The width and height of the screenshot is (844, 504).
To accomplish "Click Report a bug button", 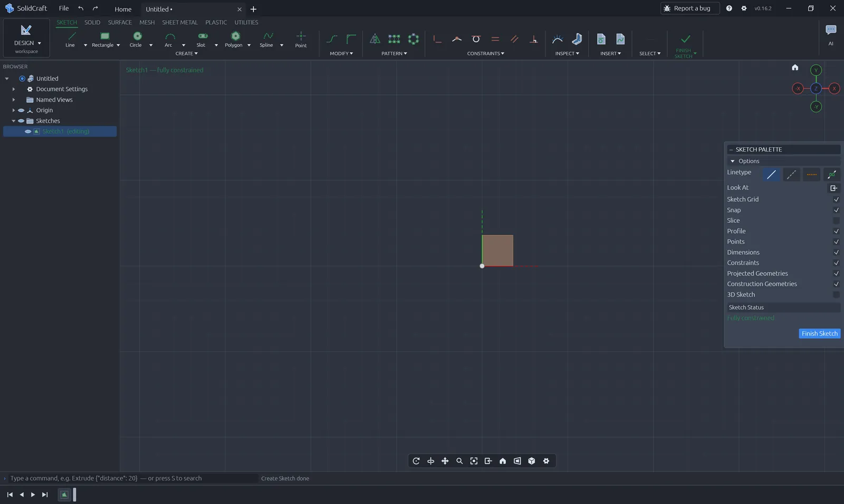I will (x=690, y=8).
